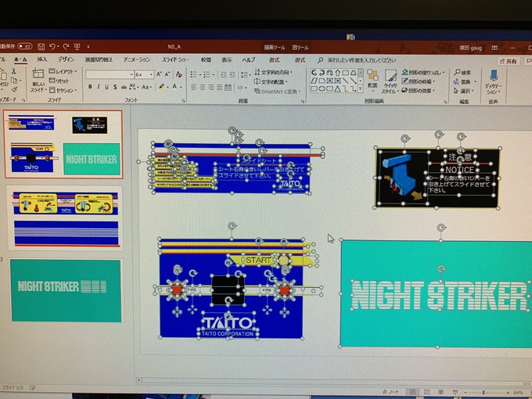Start slideshow from quick access toolbar icon
This screenshot has width=532, height=399.
tap(77, 47)
